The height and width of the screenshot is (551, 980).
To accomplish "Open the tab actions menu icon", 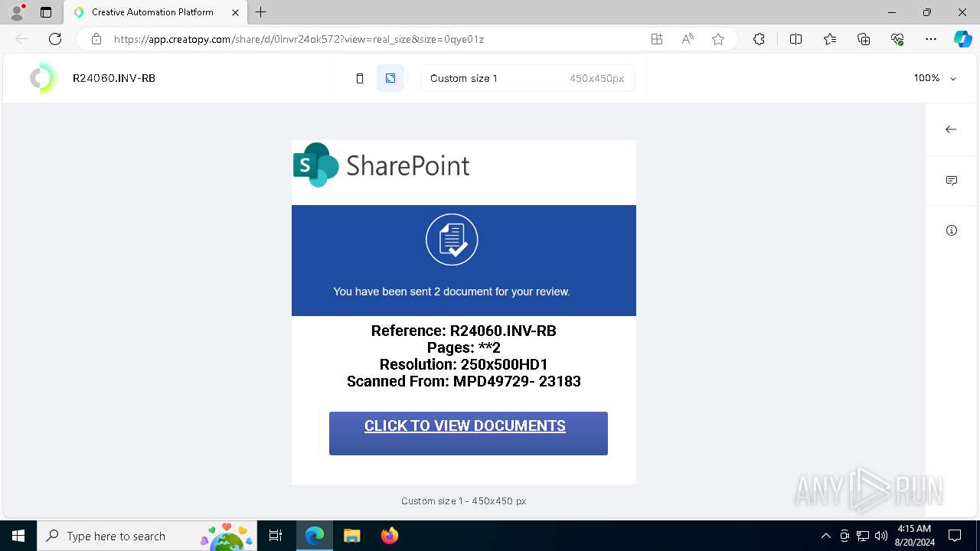I will pos(46,12).
